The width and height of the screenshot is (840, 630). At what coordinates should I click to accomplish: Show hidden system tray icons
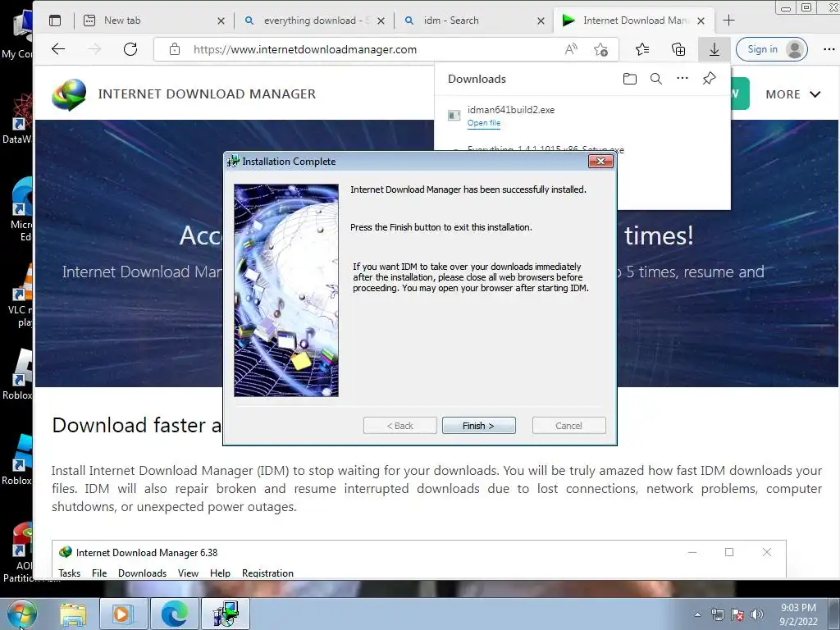click(697, 614)
